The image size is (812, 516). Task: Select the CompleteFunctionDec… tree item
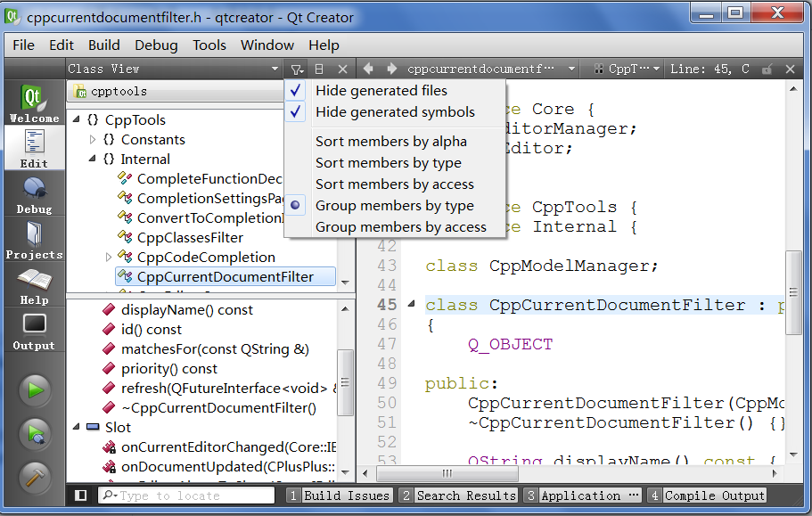pos(209,178)
